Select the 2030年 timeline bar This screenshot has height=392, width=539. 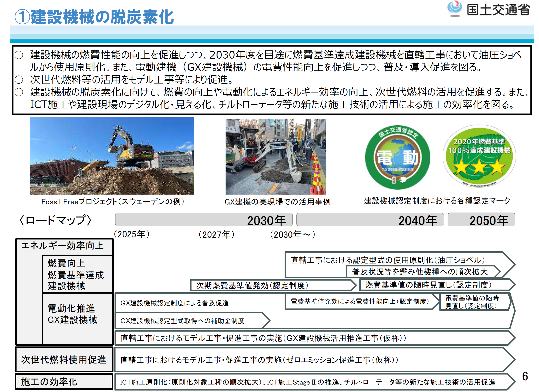[204, 219]
